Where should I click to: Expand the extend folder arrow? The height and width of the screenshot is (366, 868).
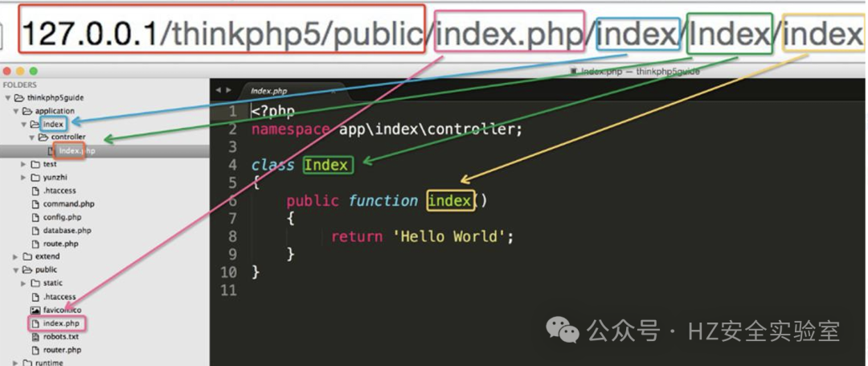[x=16, y=257]
